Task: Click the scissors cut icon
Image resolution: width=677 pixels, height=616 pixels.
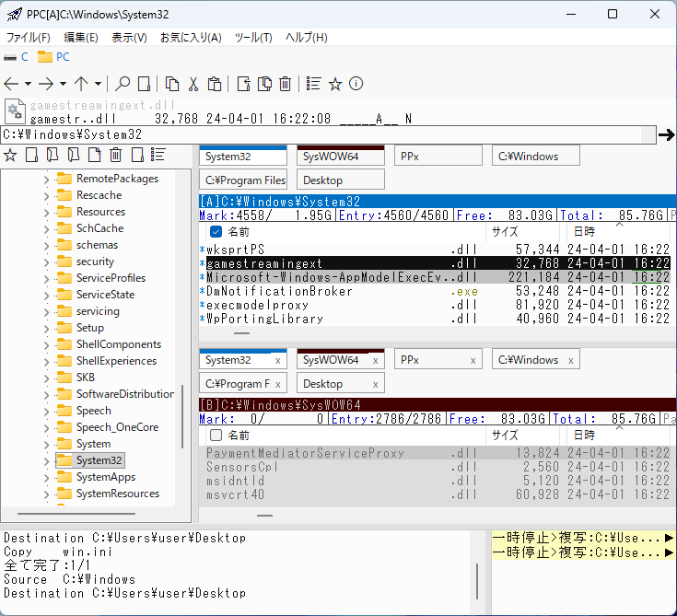Action: (193, 84)
